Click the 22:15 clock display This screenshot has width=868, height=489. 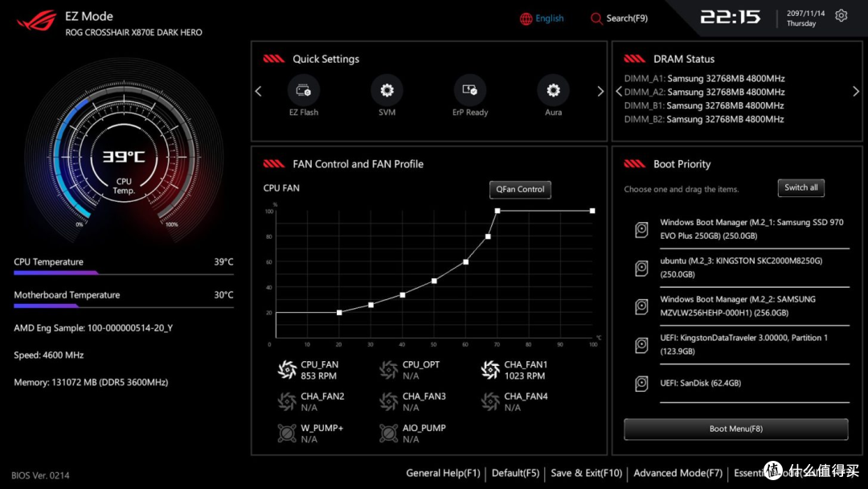pos(730,17)
